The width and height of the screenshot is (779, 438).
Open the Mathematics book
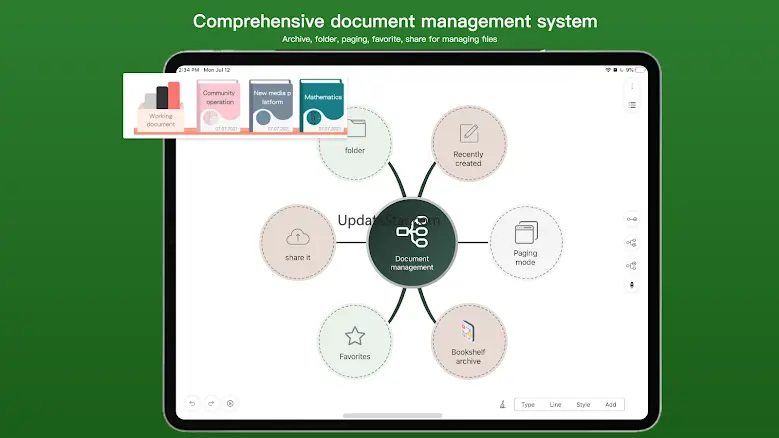coord(322,106)
